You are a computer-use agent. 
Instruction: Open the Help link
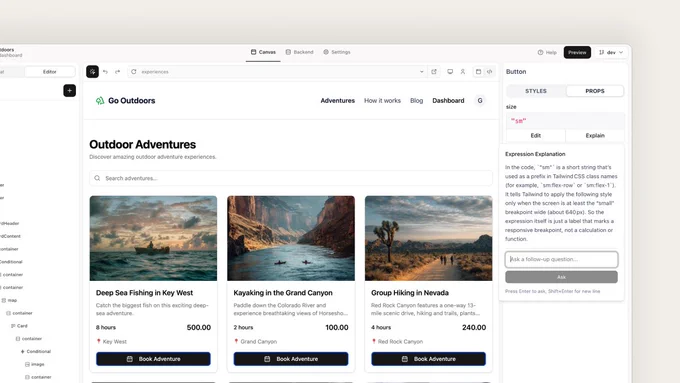tap(547, 52)
